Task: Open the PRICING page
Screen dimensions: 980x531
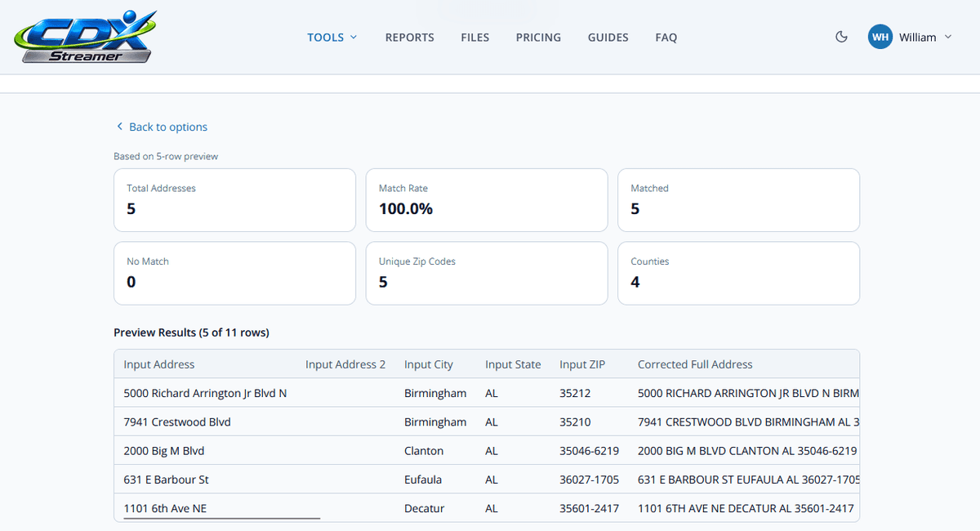Action: pos(538,37)
